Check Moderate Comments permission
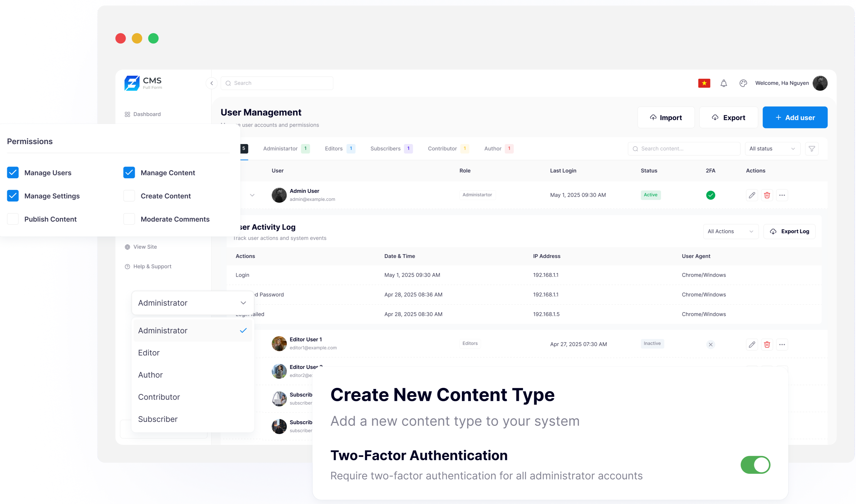This screenshot has width=856, height=504. pyautogui.click(x=129, y=219)
